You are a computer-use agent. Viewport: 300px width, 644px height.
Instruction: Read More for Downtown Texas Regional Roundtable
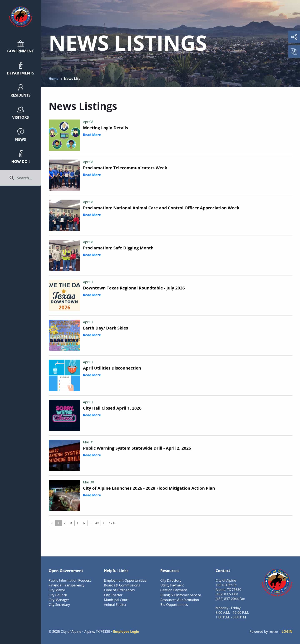click(x=92, y=295)
